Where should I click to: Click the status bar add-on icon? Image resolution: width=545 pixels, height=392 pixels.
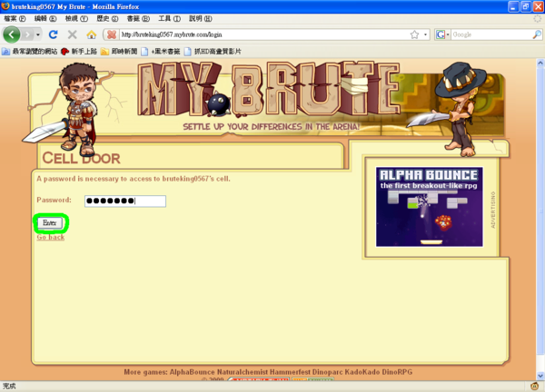click(535, 386)
